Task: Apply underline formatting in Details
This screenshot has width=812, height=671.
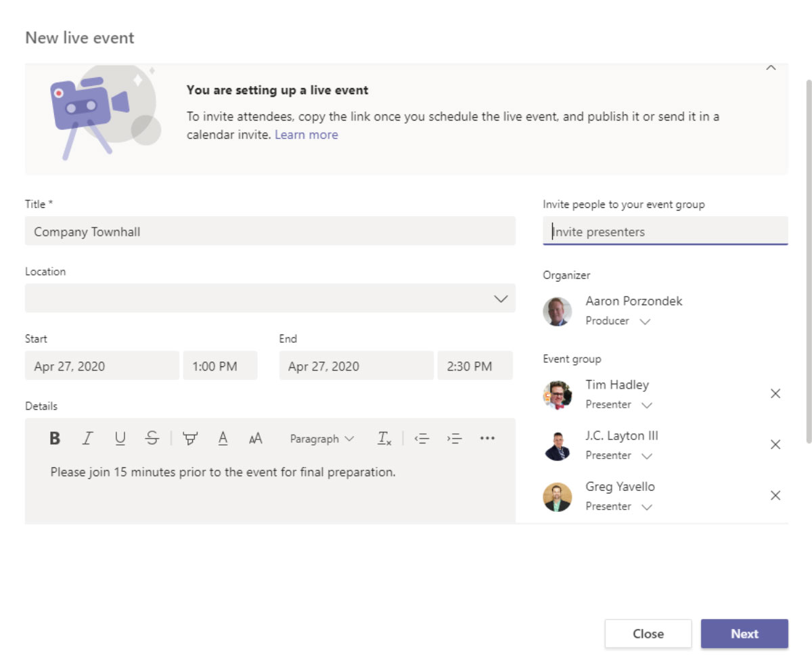Action: (120, 439)
